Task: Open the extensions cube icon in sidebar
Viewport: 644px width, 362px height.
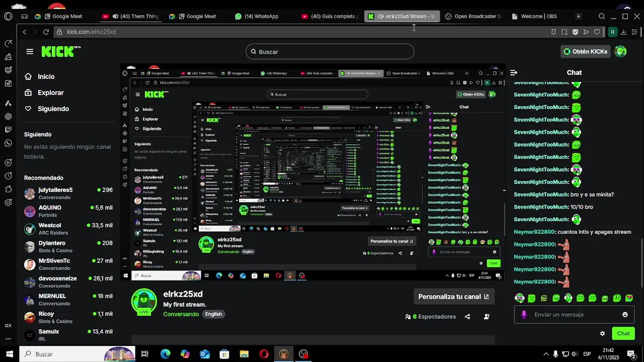Action: click(x=8, y=190)
